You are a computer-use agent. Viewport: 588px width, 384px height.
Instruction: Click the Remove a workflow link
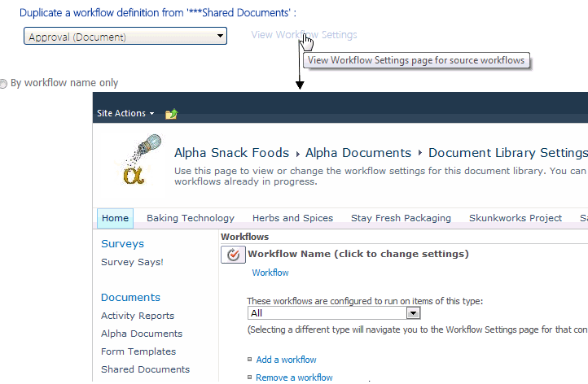click(294, 377)
